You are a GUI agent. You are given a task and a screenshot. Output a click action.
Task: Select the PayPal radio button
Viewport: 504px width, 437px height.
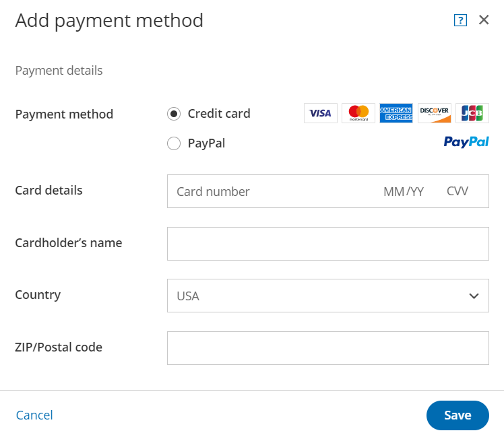(x=174, y=143)
